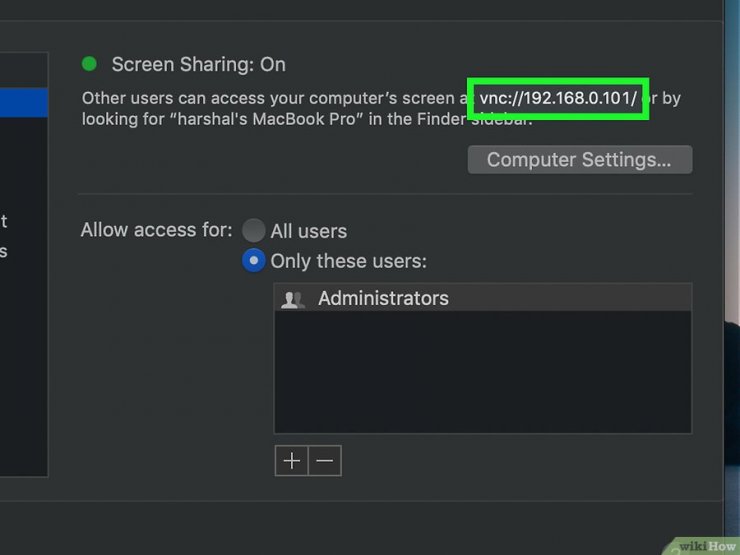Image resolution: width=740 pixels, height=555 pixels.
Task: Click the Administrators group icon
Action: 293,299
